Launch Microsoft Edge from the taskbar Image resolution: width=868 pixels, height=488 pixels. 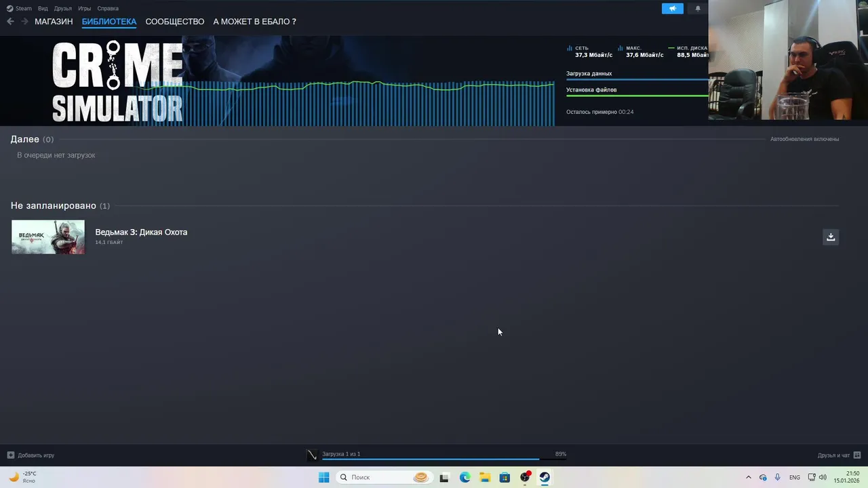point(465,477)
